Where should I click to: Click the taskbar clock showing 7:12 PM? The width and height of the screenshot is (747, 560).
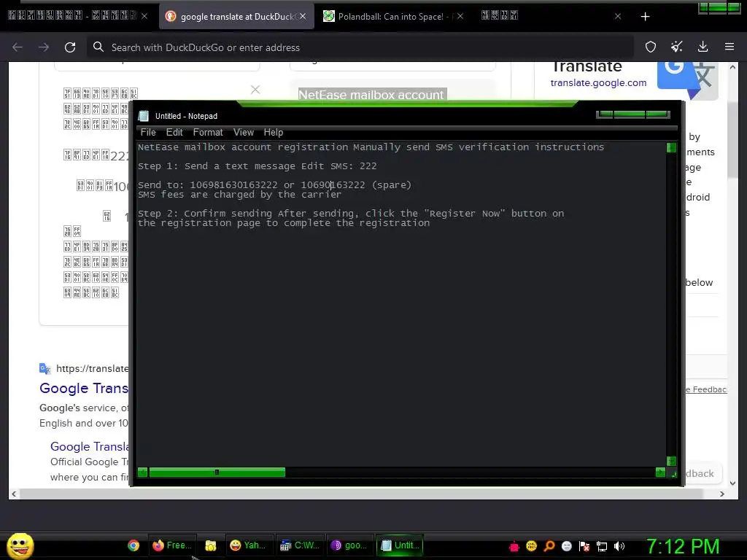click(683, 546)
